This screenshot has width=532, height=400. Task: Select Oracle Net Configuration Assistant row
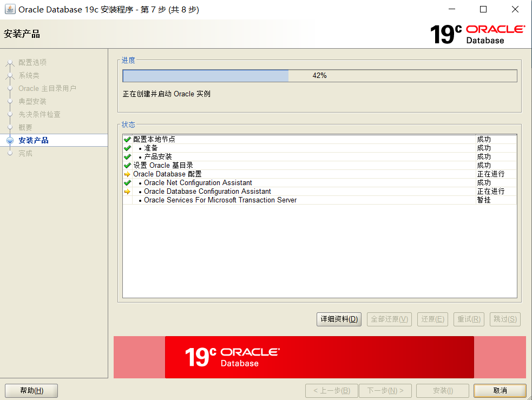point(320,183)
